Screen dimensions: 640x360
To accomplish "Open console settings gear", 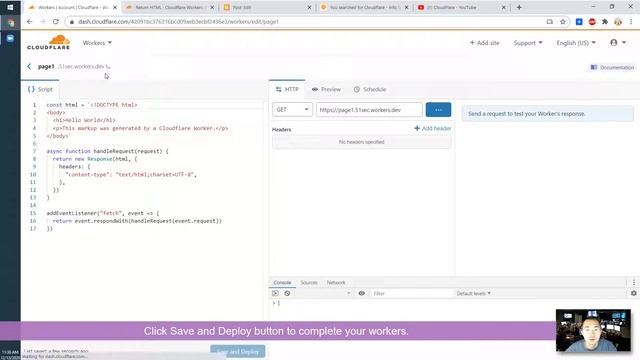I will 633,293.
